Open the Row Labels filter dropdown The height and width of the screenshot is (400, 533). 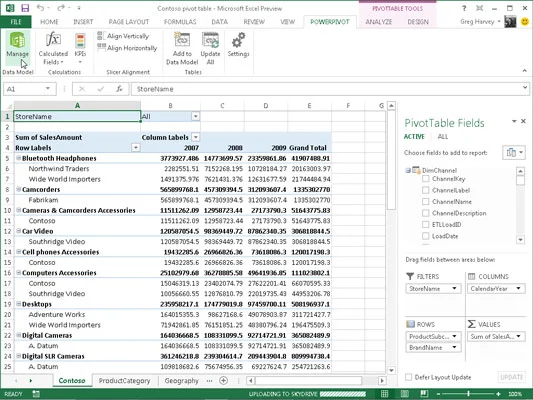[136, 147]
